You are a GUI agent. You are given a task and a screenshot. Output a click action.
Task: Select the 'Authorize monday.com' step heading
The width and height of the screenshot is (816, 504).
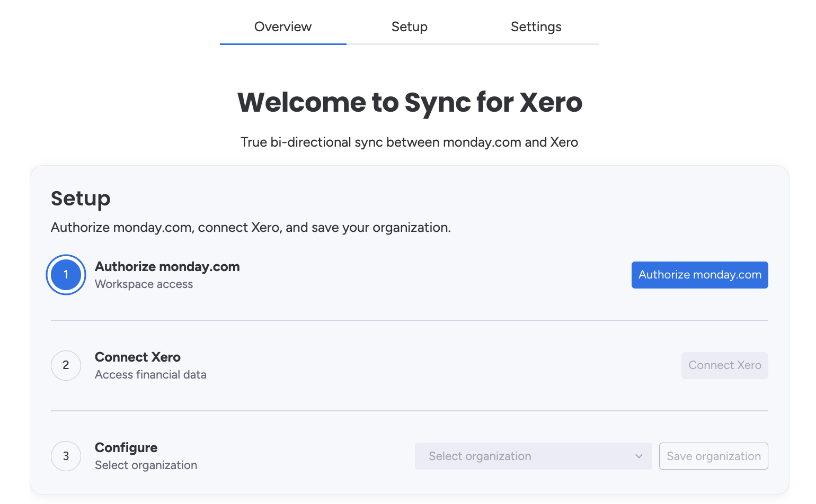pos(167,266)
